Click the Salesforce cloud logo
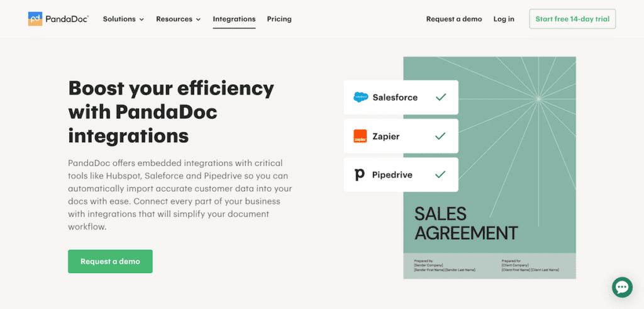644x309 pixels. (x=360, y=98)
